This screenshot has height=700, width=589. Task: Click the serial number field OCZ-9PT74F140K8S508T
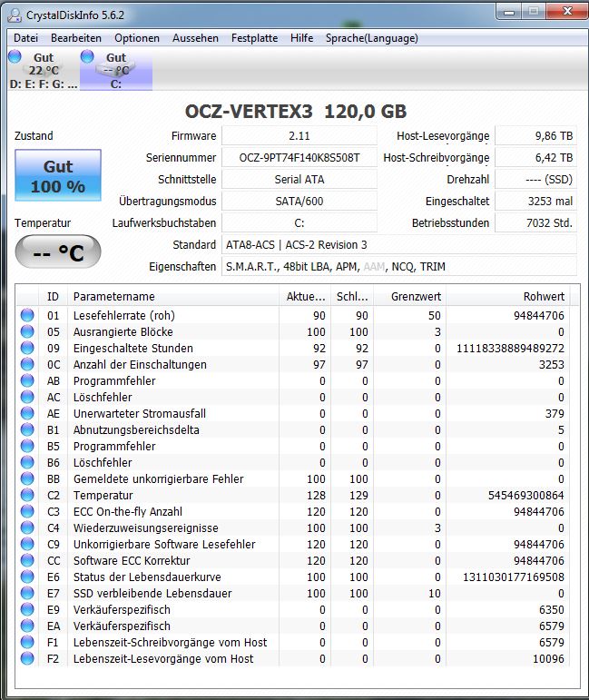[x=299, y=158]
